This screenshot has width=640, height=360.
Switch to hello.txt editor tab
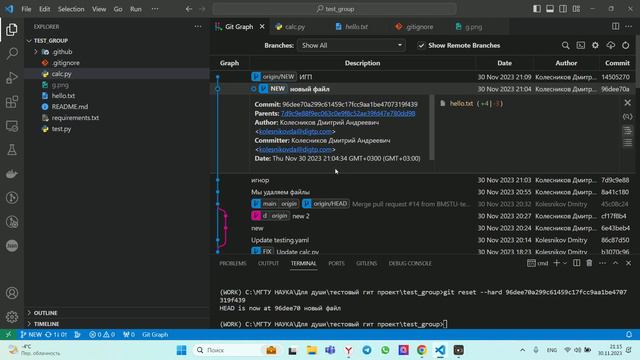356,27
